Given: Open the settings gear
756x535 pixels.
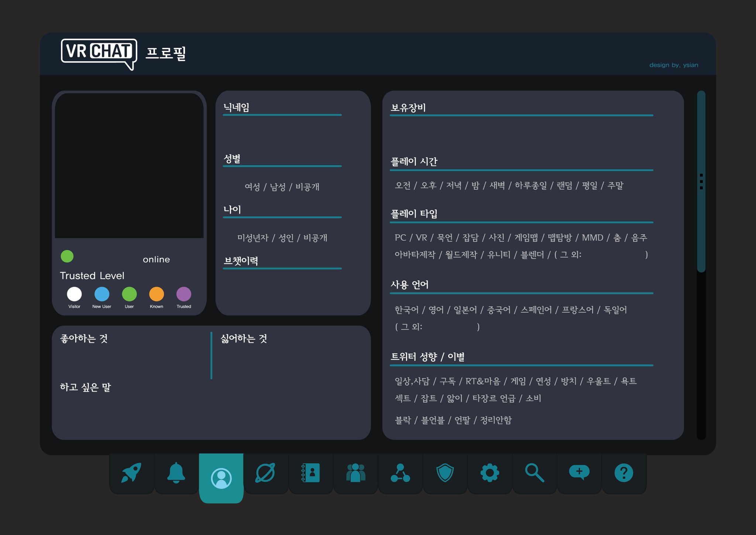Looking at the screenshot, I should tap(490, 473).
